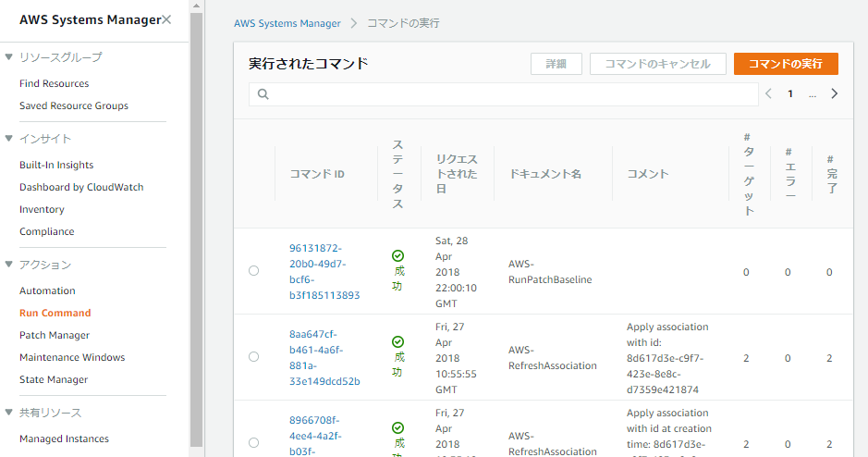The height and width of the screenshot is (457, 868).
Task: Select radio button for command 8aa647cf
Action: click(253, 357)
